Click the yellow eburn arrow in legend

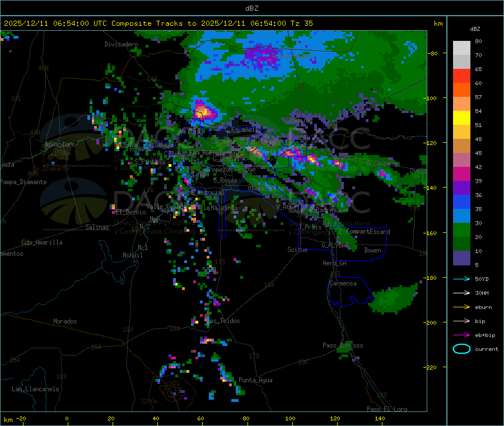[x=461, y=307]
